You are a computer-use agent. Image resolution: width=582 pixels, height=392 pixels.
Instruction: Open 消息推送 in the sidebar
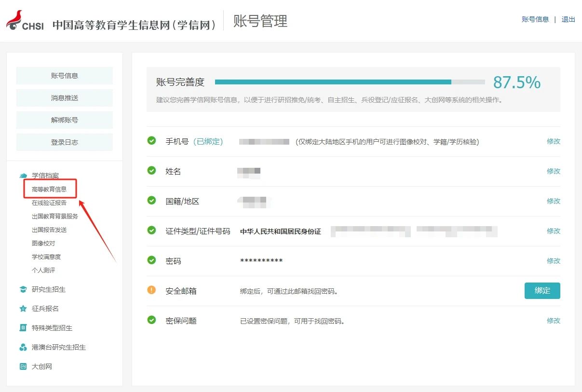coord(65,98)
